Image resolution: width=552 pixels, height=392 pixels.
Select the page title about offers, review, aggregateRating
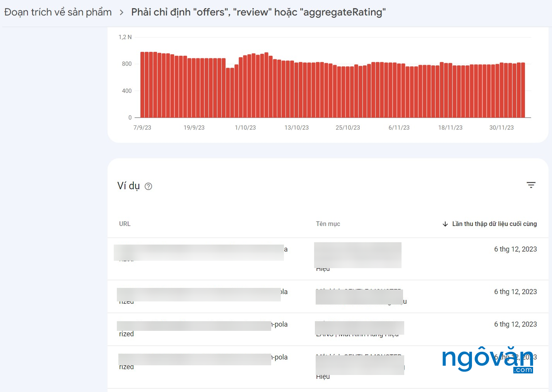(258, 12)
